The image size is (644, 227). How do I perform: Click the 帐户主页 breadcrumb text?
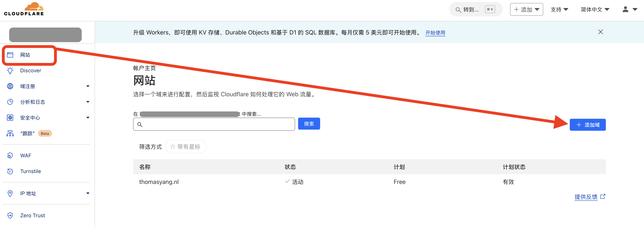(x=145, y=68)
